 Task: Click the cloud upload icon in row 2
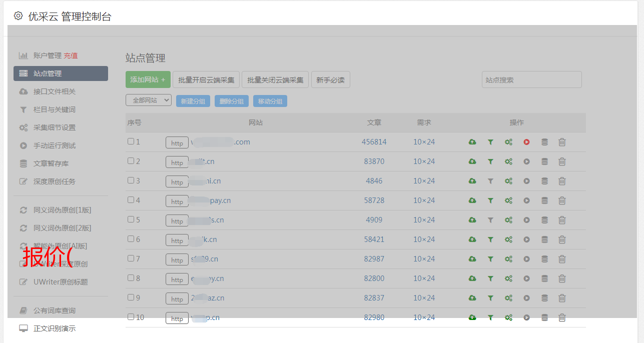click(472, 162)
